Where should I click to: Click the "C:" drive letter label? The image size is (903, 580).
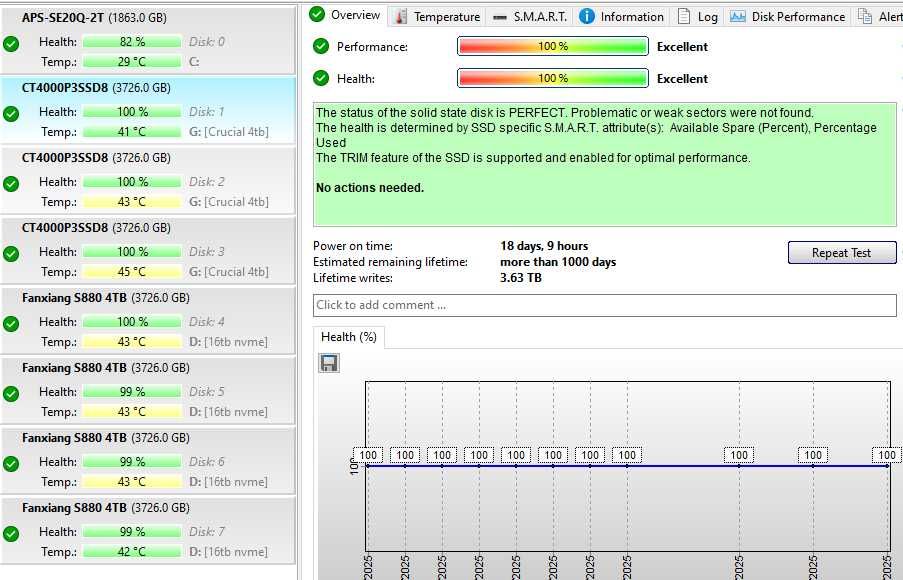click(194, 62)
